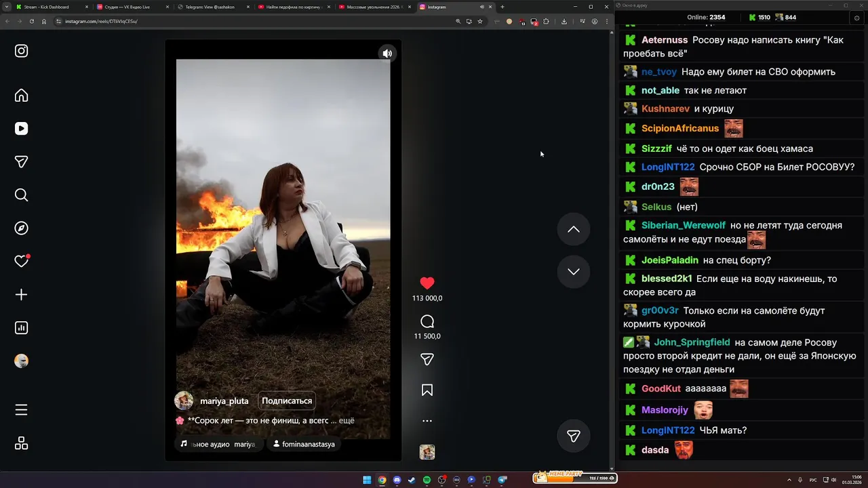Switch to 'Массовые увольнения 2026' tab

pyautogui.click(x=375, y=7)
